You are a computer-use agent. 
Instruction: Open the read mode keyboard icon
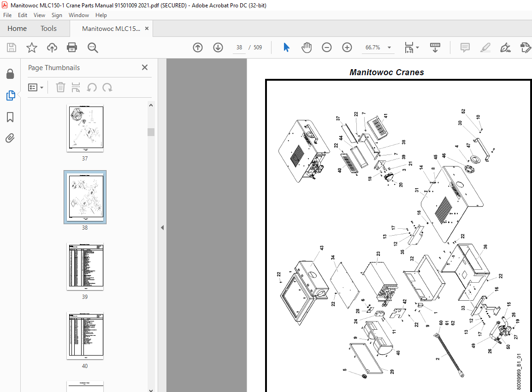435,48
